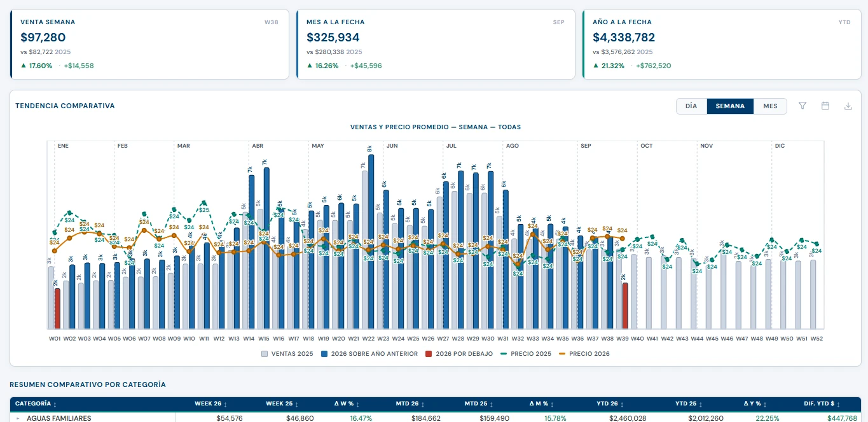Click the 17.60% weekly growth figure

[x=41, y=66]
